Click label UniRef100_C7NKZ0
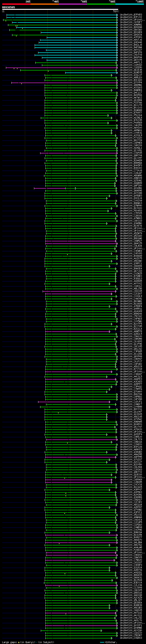The image size is (146, 644). [x=131, y=560]
